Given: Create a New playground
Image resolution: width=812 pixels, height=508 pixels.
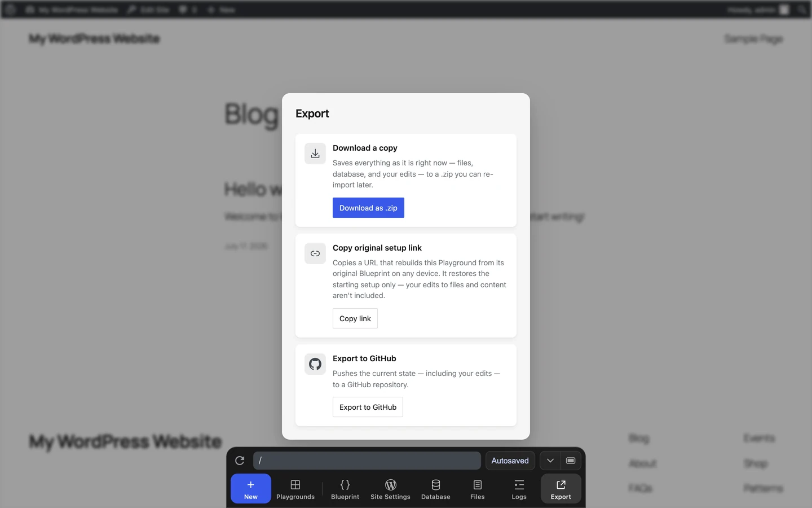Looking at the screenshot, I should [251, 489].
